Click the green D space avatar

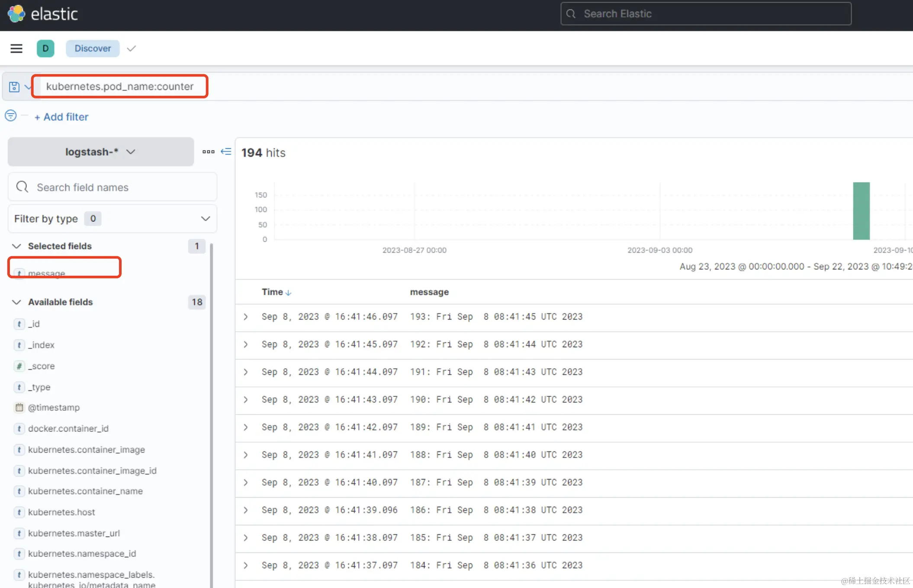tap(45, 48)
